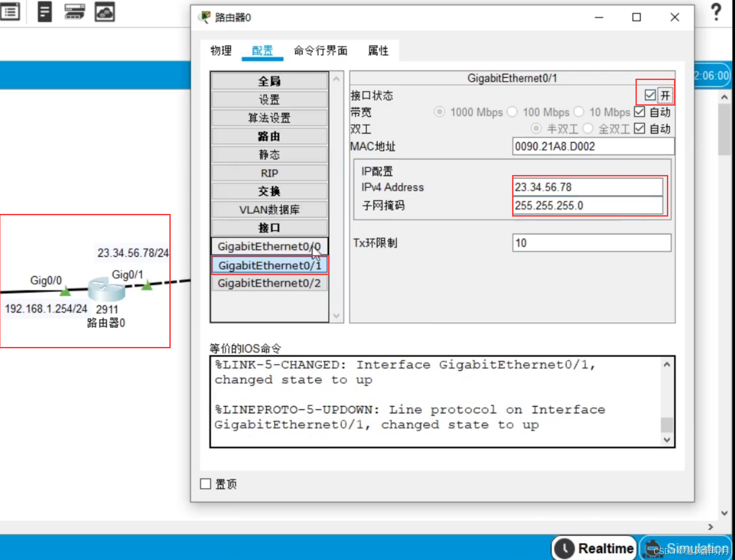Screen dimensions: 735x560
Task: Click the IOS command box scroll down arrow
Action: click(667, 440)
